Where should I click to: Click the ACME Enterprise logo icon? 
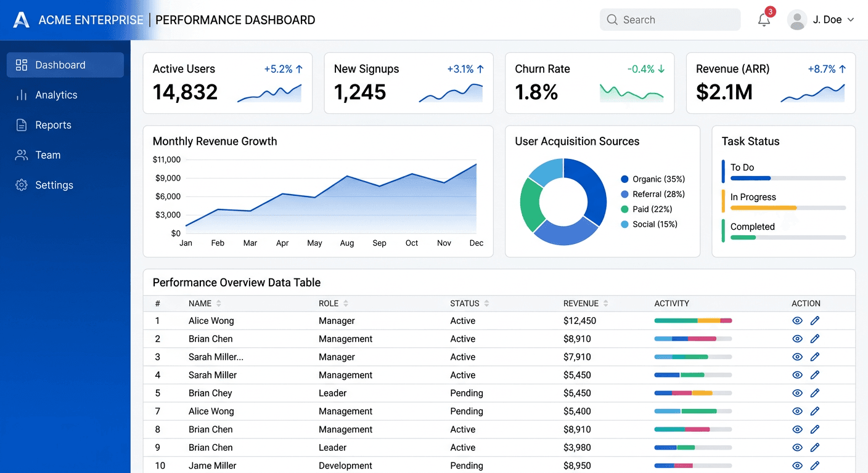tap(22, 20)
